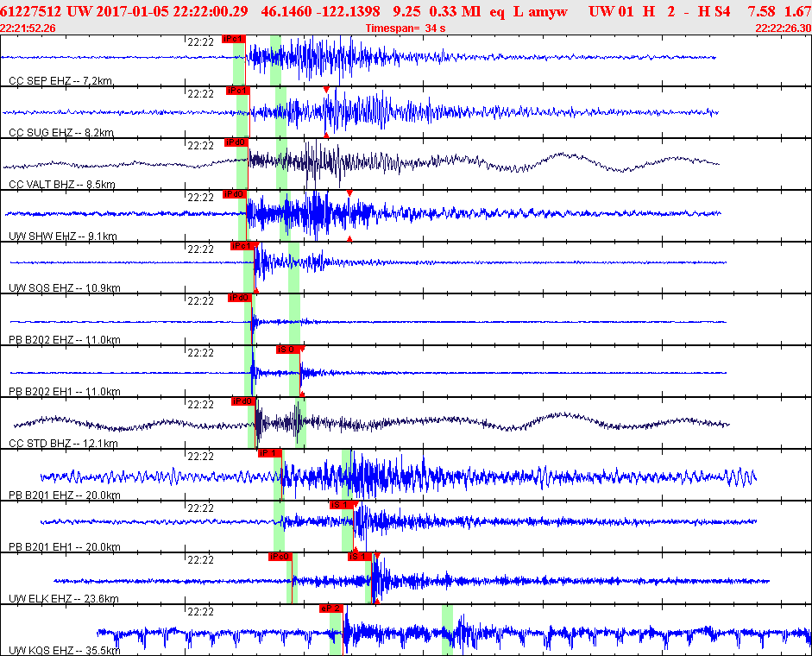The width and height of the screenshot is (812, 656).
Task: Select the PB B202 EH1 -- 11.0km label
Action: coord(65,392)
